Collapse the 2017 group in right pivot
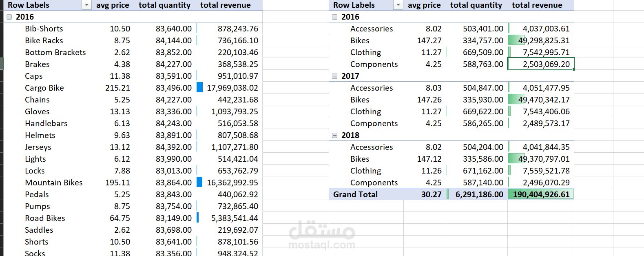Screen dimensions: 644x256 pyautogui.click(x=335, y=76)
